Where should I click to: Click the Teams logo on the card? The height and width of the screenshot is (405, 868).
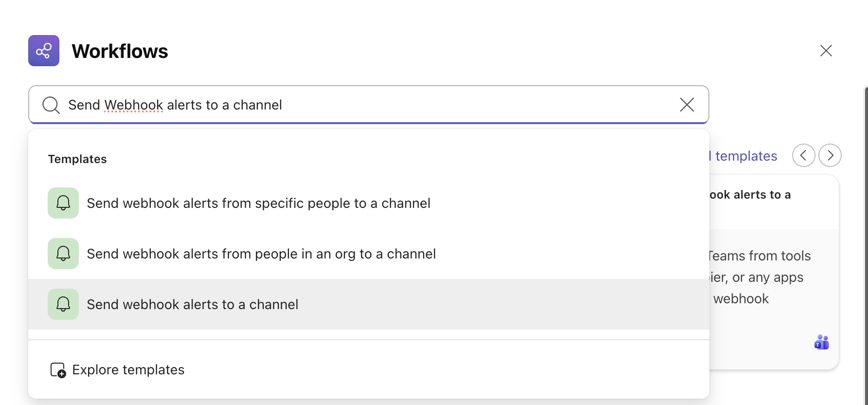click(821, 342)
